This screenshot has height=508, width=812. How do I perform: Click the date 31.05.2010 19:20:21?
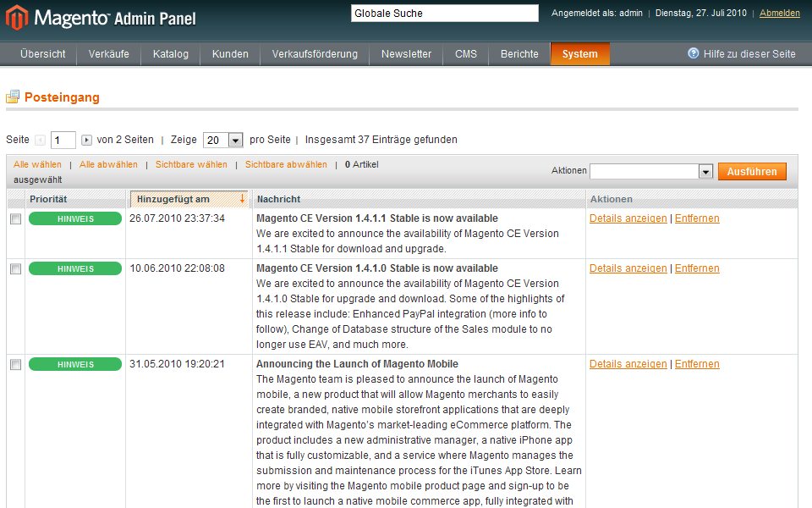[177, 364]
